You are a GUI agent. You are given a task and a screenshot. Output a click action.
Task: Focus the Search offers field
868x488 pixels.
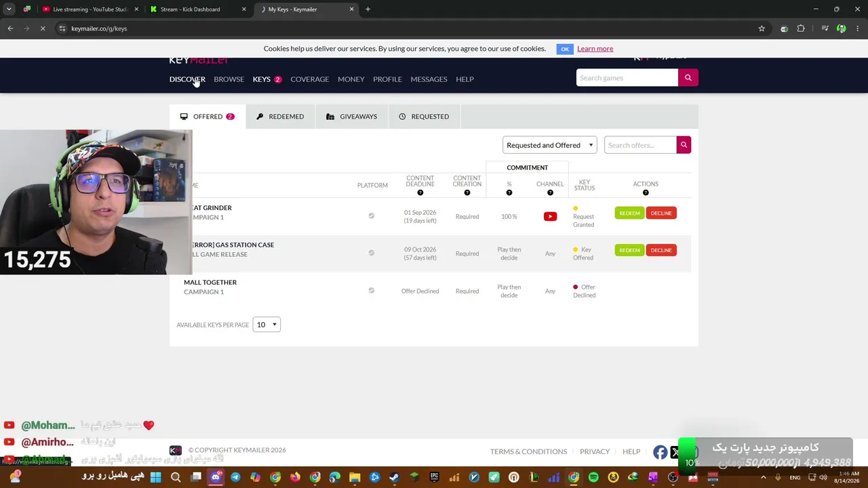(x=640, y=145)
